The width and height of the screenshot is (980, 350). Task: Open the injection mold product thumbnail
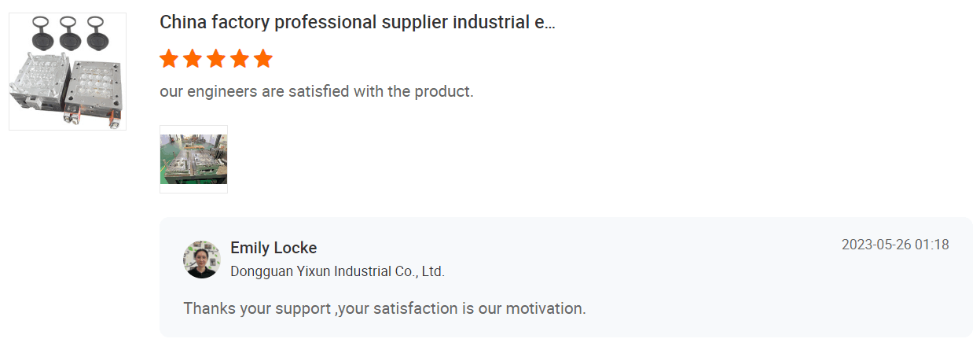[68, 72]
